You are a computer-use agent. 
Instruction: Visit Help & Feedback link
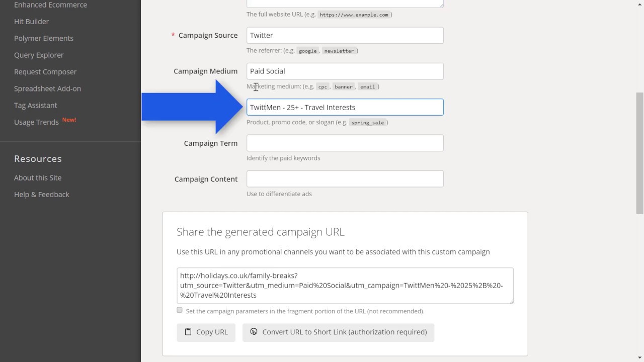pyautogui.click(x=42, y=195)
